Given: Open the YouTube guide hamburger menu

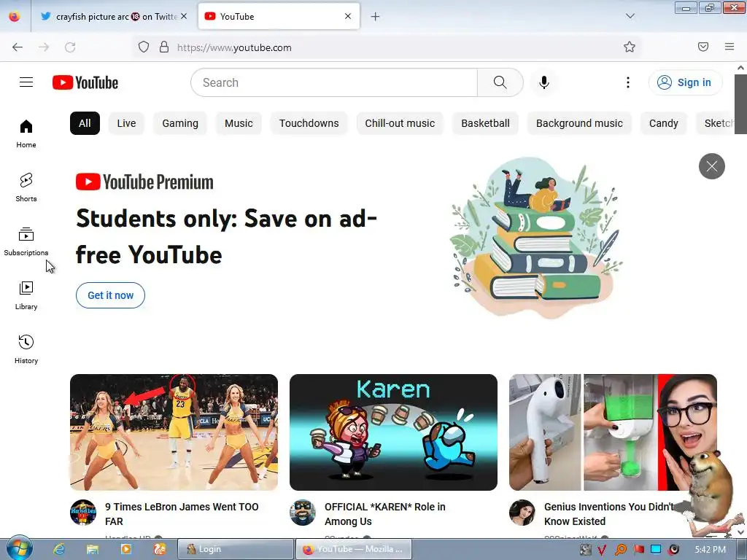Looking at the screenshot, I should tap(26, 82).
